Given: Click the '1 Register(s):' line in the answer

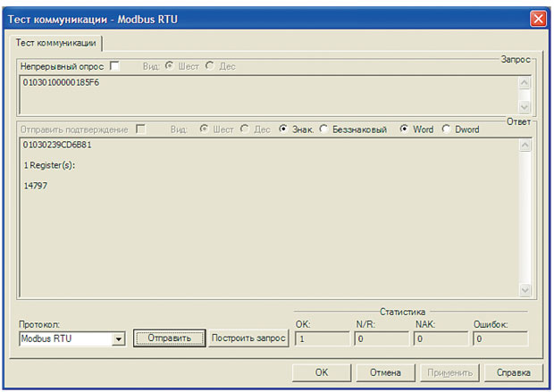Looking at the screenshot, I should (49, 165).
